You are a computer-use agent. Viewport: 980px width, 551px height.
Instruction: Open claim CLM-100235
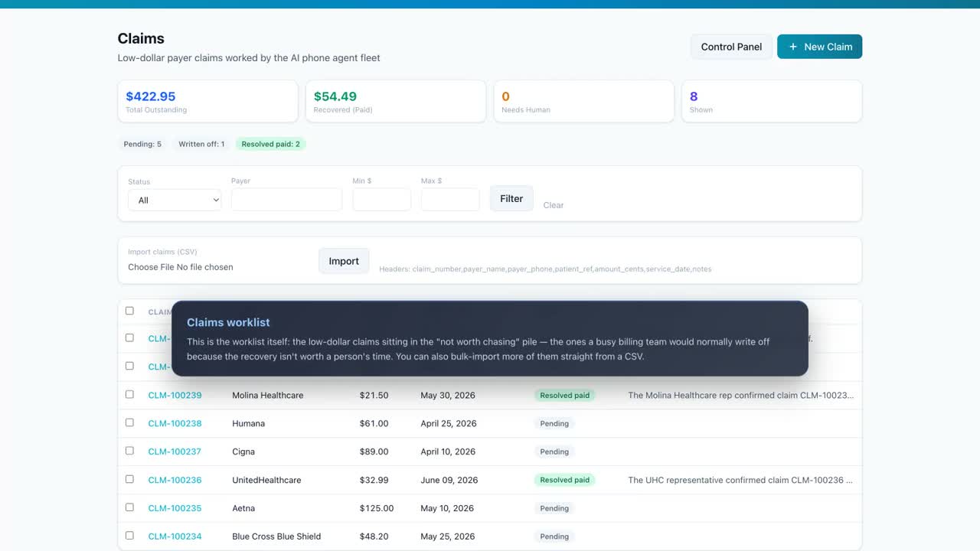coord(175,509)
